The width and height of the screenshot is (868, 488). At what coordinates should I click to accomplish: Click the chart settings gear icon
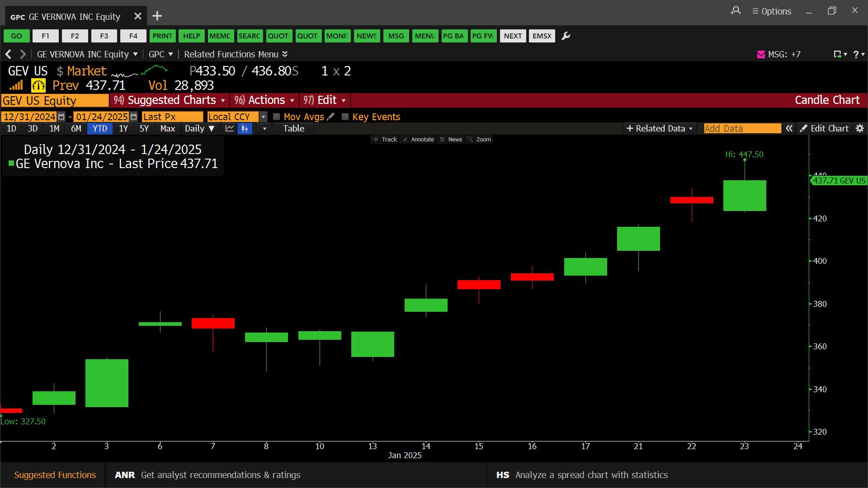coord(860,129)
